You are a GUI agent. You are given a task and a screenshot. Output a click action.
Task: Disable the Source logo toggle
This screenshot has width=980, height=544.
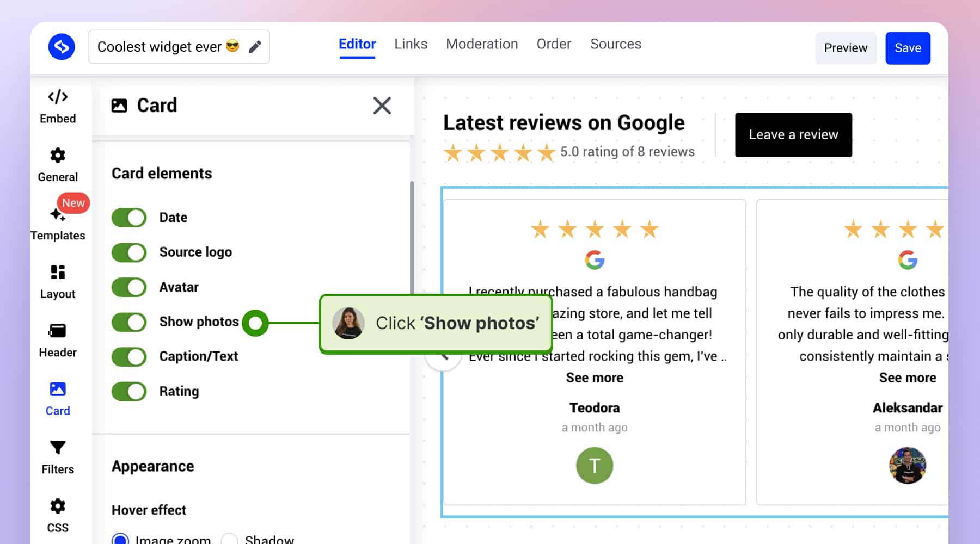coord(128,252)
